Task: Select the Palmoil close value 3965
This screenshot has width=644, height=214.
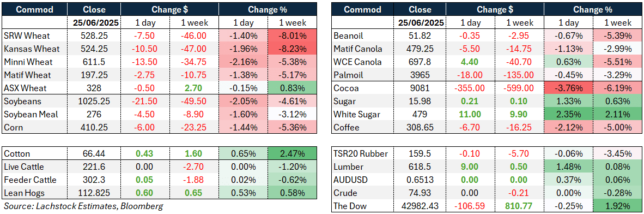Action: click(423, 75)
